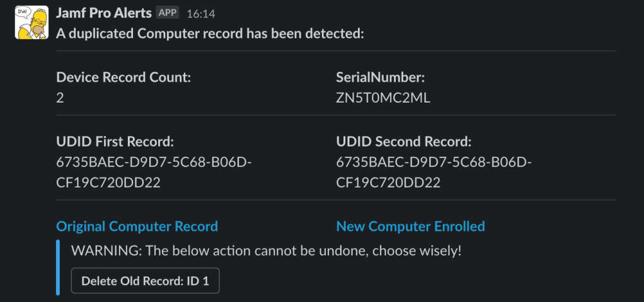The image size is (644, 302).
Task: Open the Original Computer Record link
Action: (137, 226)
